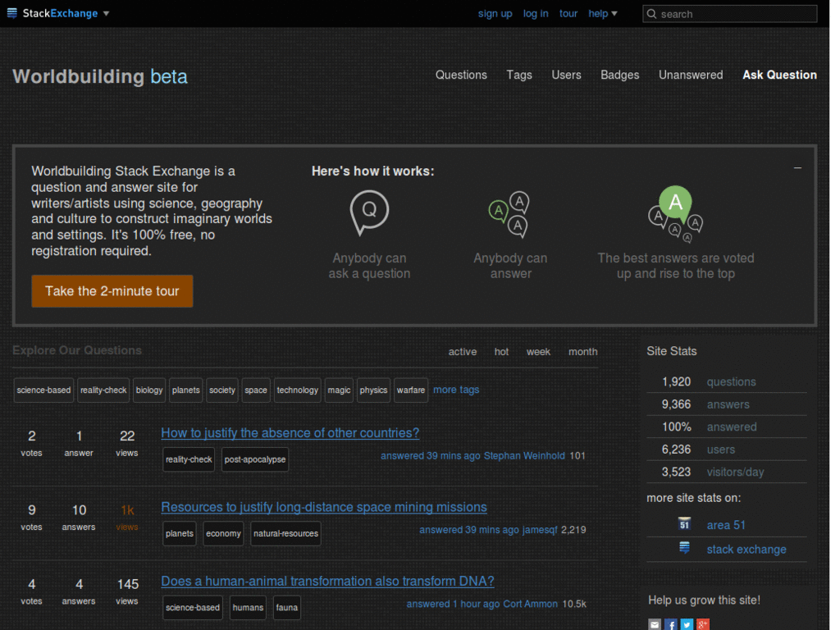Screen dimensions: 840x630
Task: Click the search magnifier icon
Action: click(651, 14)
